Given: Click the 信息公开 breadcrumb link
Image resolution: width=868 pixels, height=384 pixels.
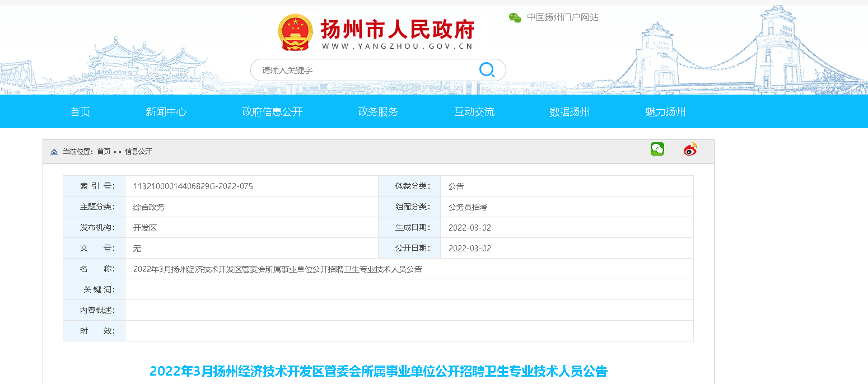Looking at the screenshot, I should tap(138, 152).
